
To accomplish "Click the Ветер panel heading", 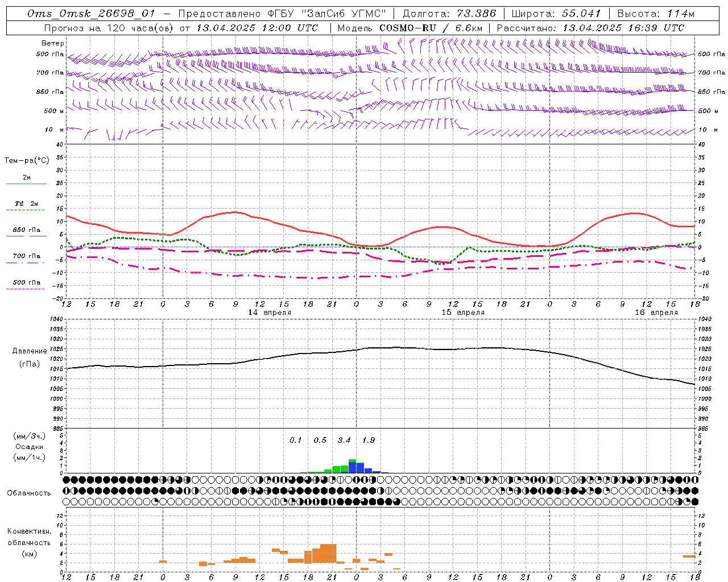I will 53,43.
